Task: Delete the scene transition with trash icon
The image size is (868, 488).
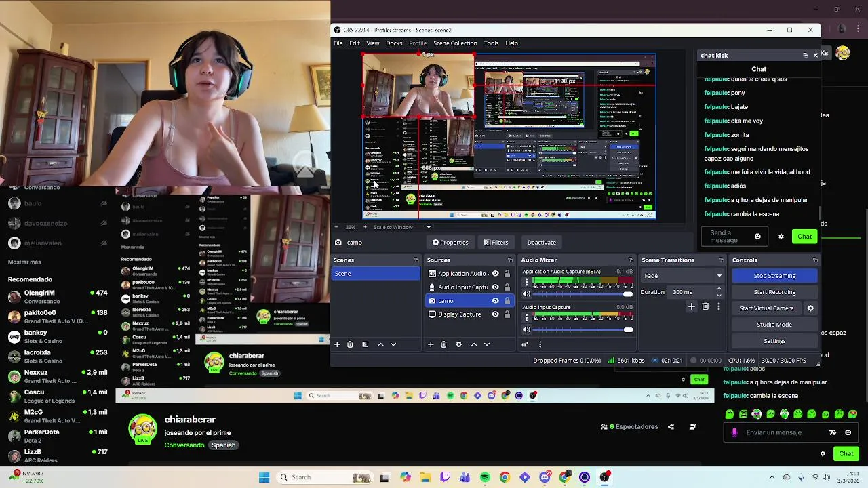Action: point(705,307)
